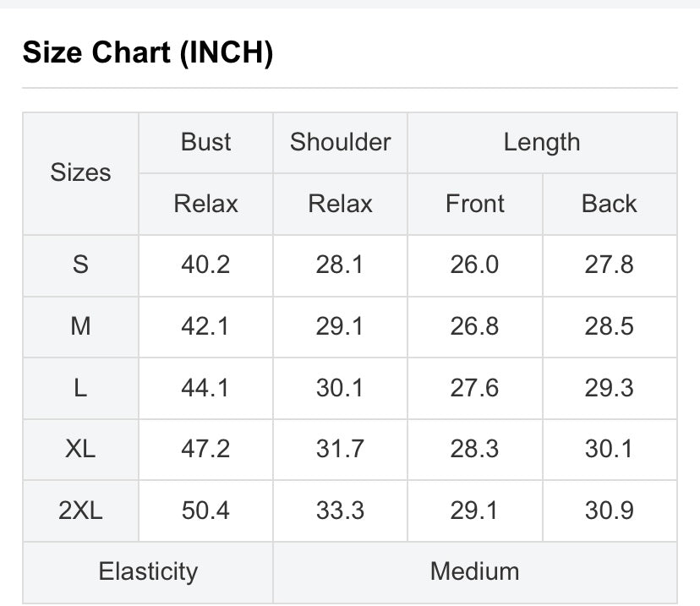Click the Shoulder column header
Image resolution: width=700 pixels, height=606 pixels.
[x=340, y=142]
